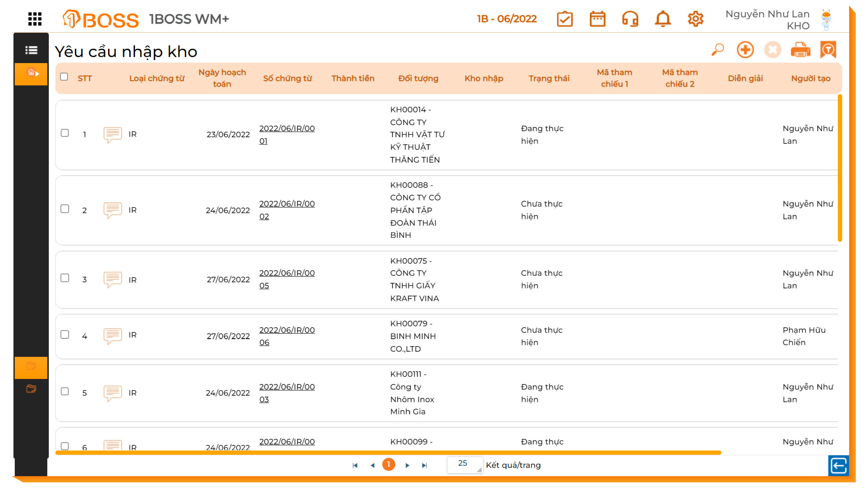The height and width of the screenshot is (488, 868).
Task: Check the checkbox for row 2
Action: click(x=65, y=209)
